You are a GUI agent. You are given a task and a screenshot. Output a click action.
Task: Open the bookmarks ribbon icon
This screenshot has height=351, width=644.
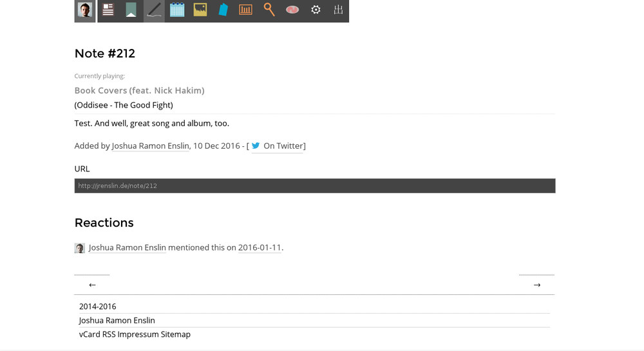tap(131, 10)
